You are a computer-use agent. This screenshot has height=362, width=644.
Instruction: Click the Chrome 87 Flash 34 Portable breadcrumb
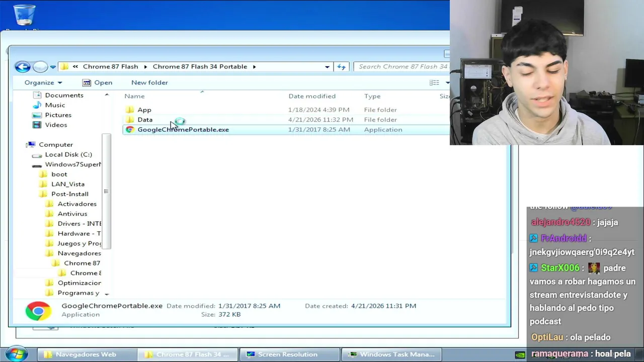(200, 66)
